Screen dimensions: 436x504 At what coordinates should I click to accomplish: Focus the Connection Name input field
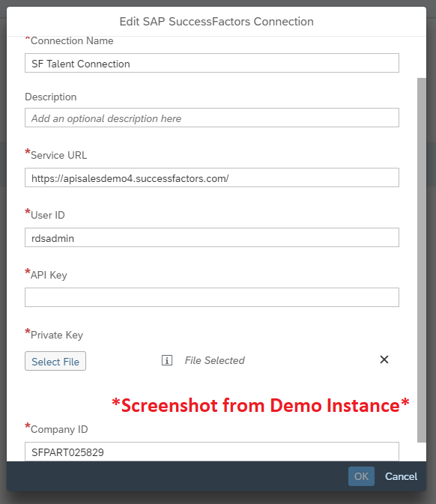click(212, 63)
